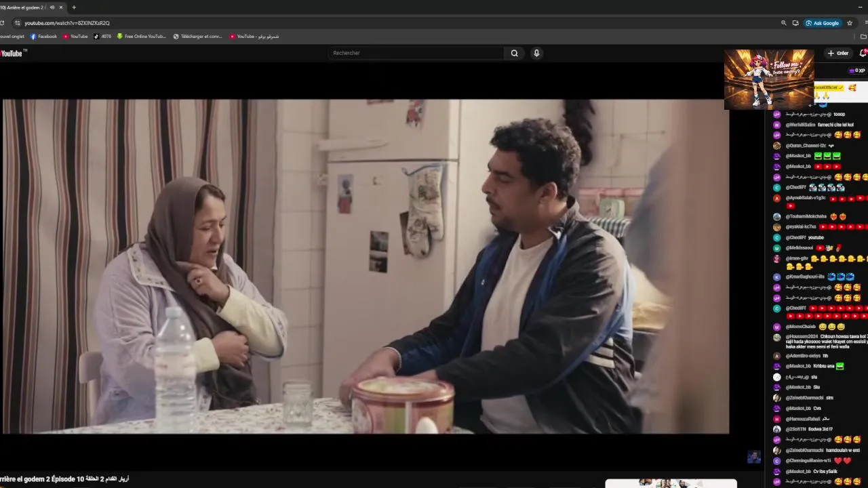
Task: Open the notifications bell
Action: (x=863, y=53)
